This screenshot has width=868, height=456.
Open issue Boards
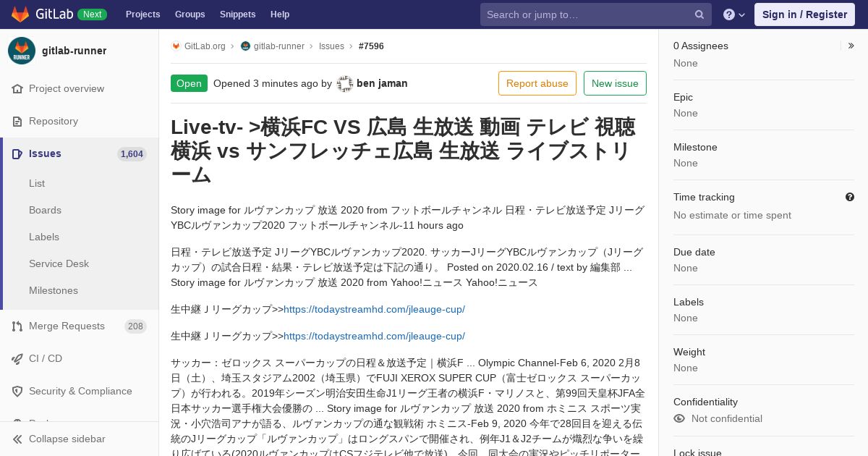pyautogui.click(x=45, y=210)
